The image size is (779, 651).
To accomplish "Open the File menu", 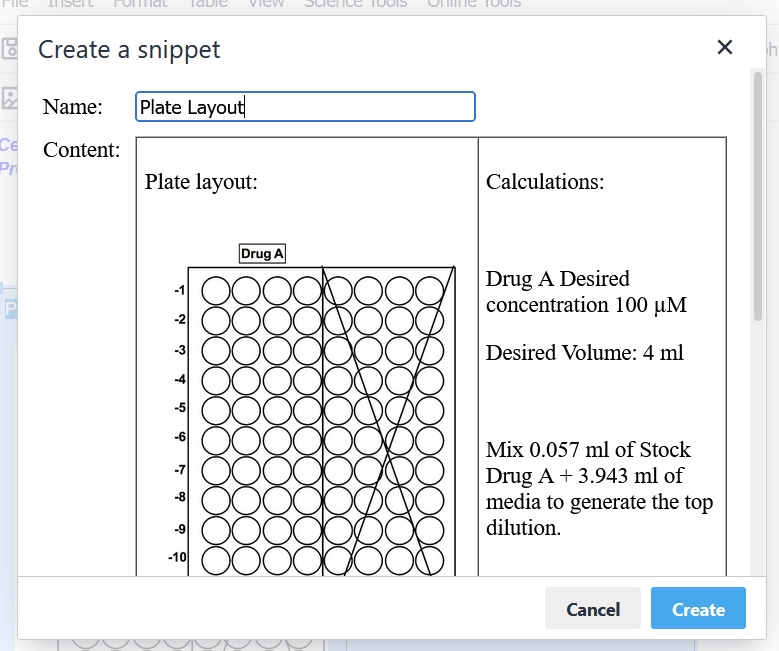I will click(x=15, y=4).
